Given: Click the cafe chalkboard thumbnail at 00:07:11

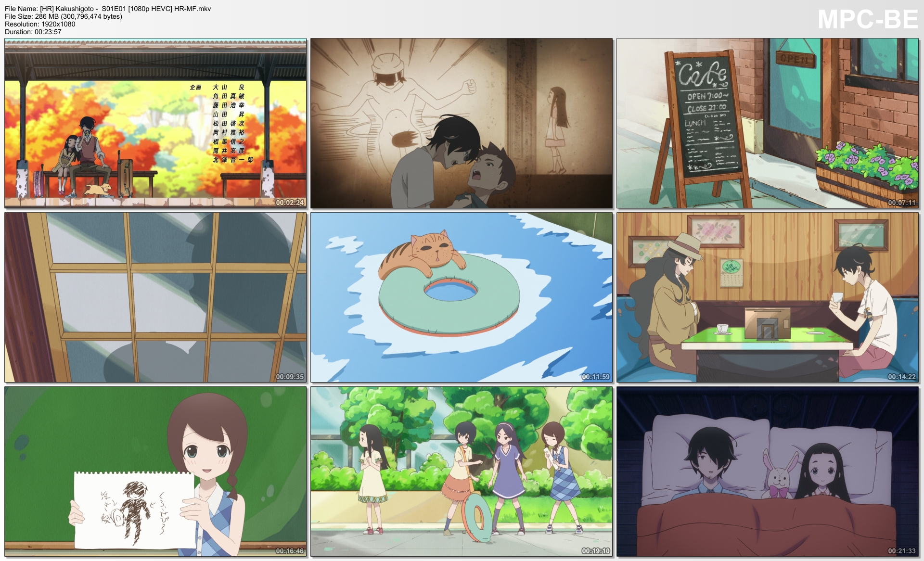Looking at the screenshot, I should [767, 123].
